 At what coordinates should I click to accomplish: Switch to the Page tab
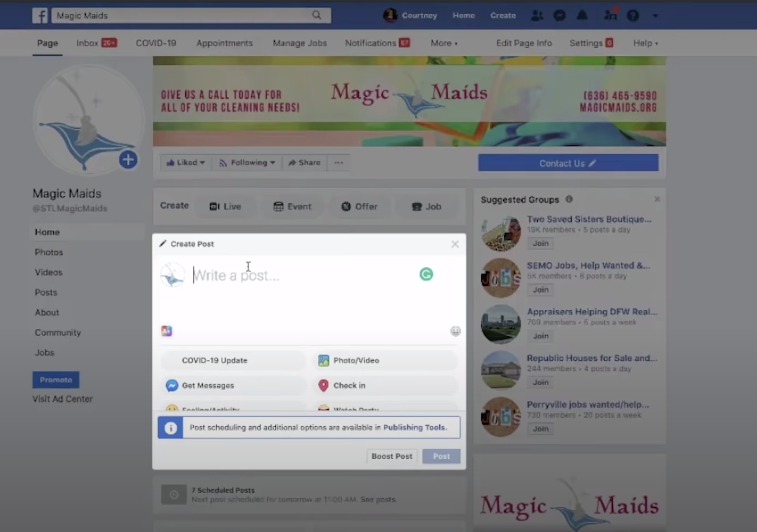(47, 43)
